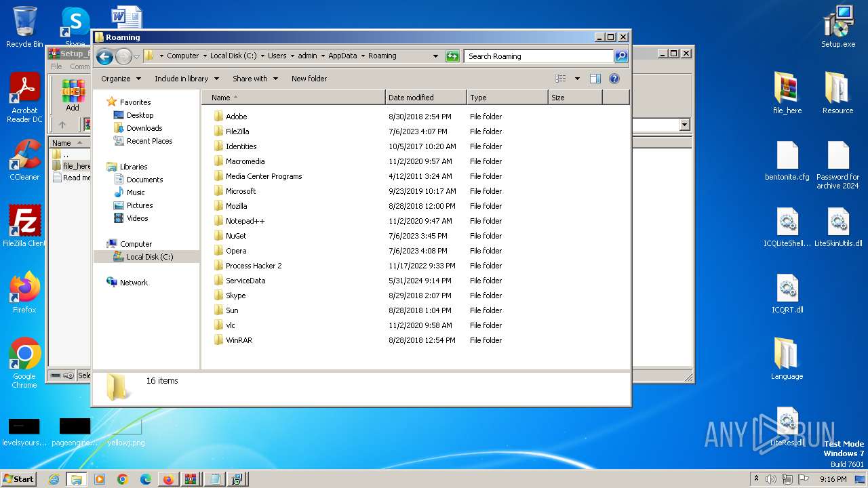This screenshot has height=488, width=868.
Task: Select Pictures library in navigation pane
Action: 140,205
